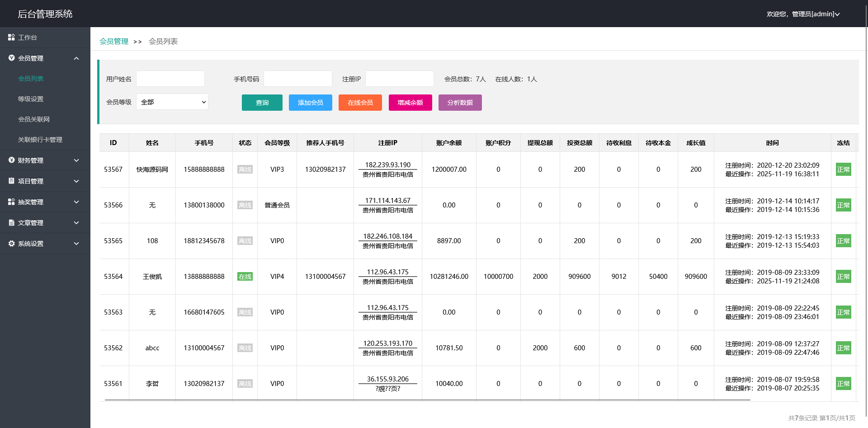Click the 财务管理 sidebar icon
868x428 pixels.
pos(11,160)
